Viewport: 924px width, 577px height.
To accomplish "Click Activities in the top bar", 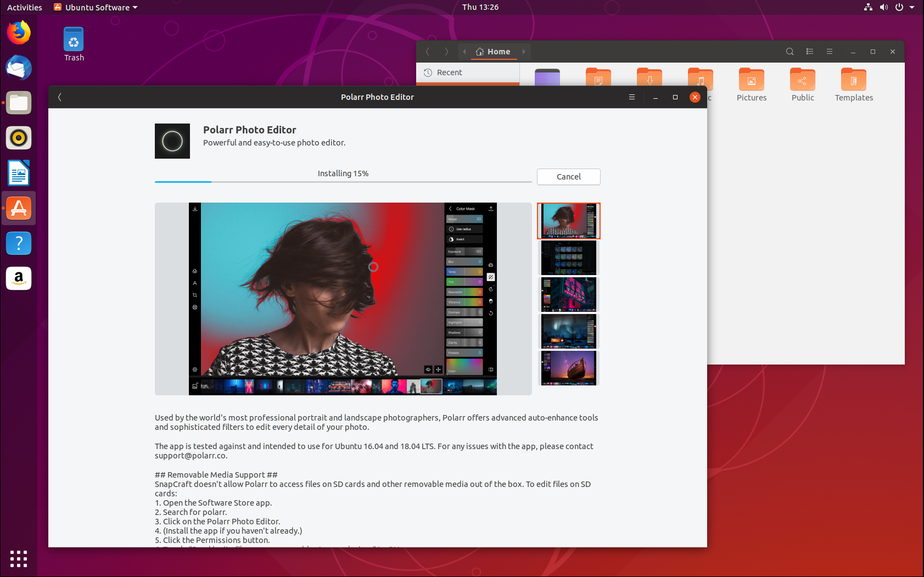I will click(x=24, y=7).
